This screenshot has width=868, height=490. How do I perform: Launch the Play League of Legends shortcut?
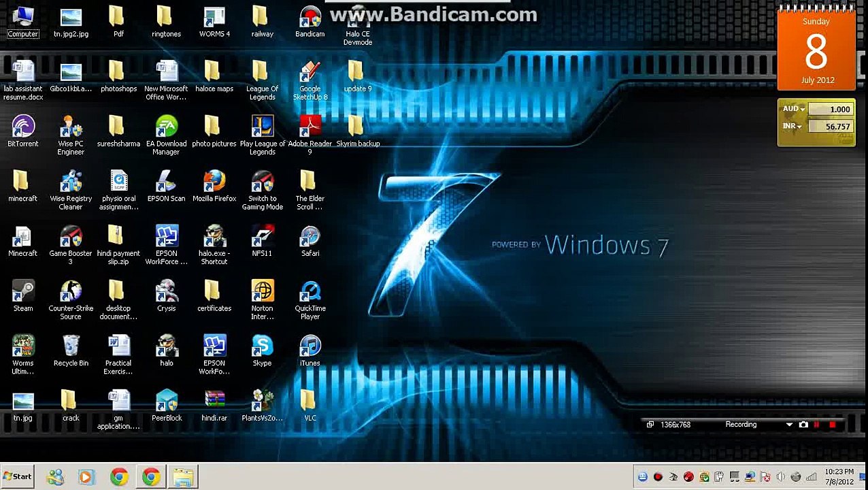[x=262, y=135]
